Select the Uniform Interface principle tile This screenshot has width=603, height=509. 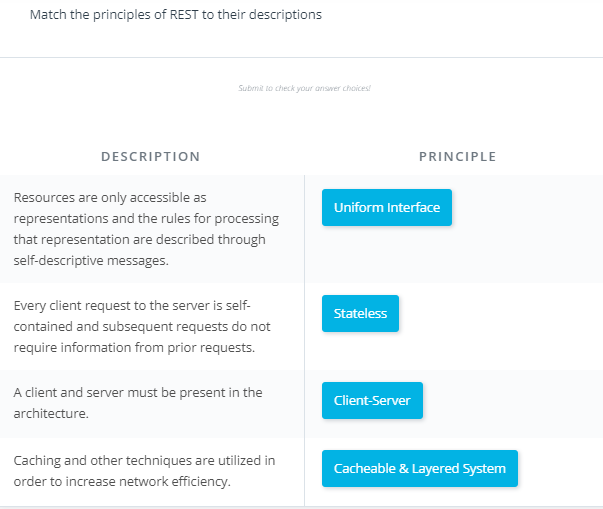pos(387,207)
